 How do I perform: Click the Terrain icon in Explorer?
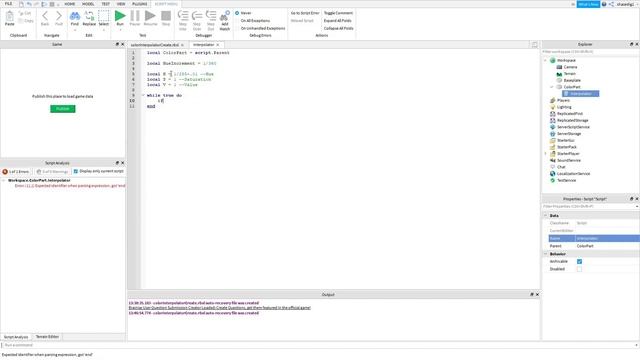pos(559,74)
